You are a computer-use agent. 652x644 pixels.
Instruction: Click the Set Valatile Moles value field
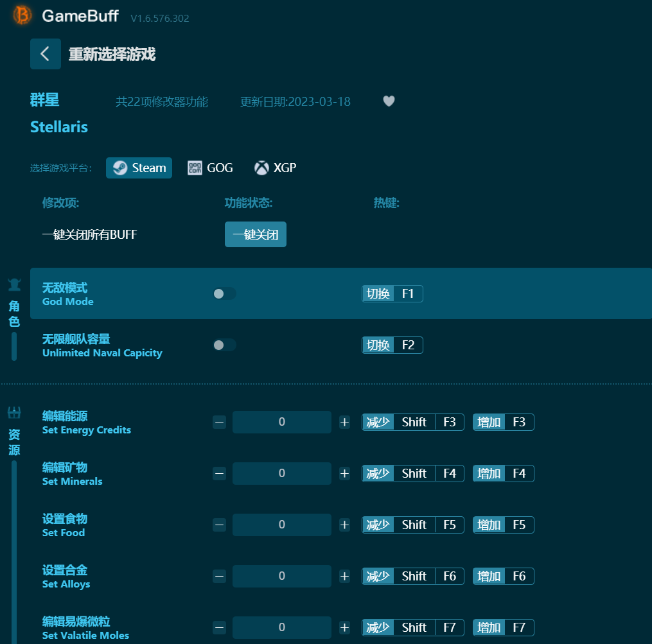pyautogui.click(x=282, y=627)
